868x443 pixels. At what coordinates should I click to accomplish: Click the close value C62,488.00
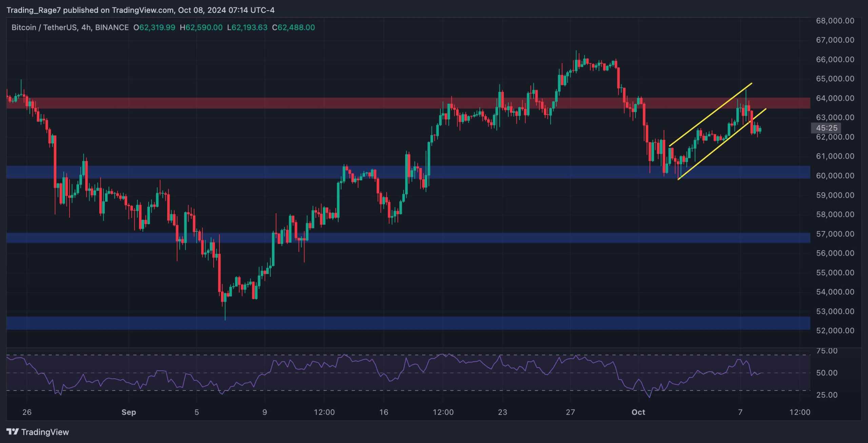(x=294, y=27)
